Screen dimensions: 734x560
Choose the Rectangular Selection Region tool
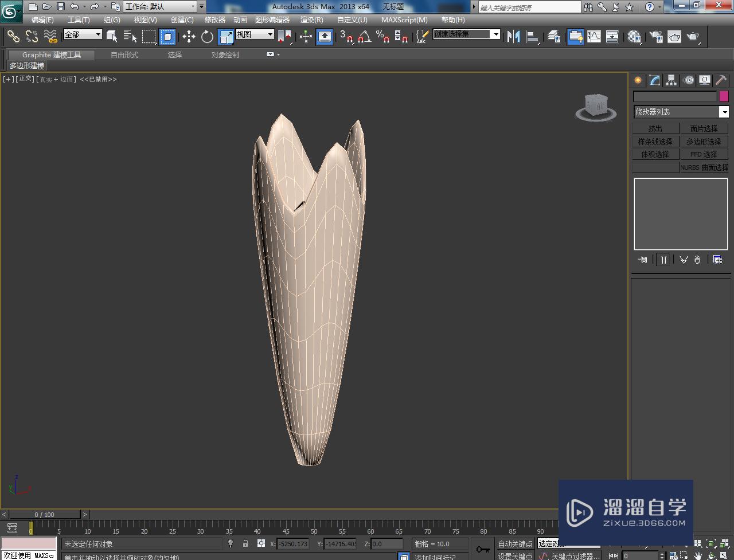point(149,37)
